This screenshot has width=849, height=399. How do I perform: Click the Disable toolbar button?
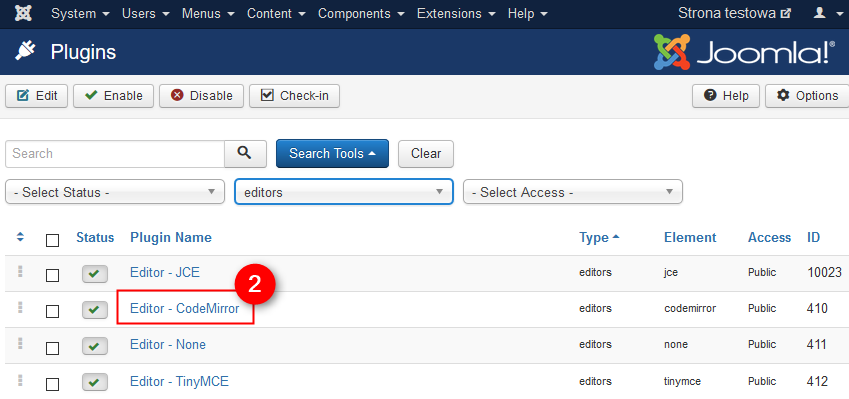[x=201, y=96]
